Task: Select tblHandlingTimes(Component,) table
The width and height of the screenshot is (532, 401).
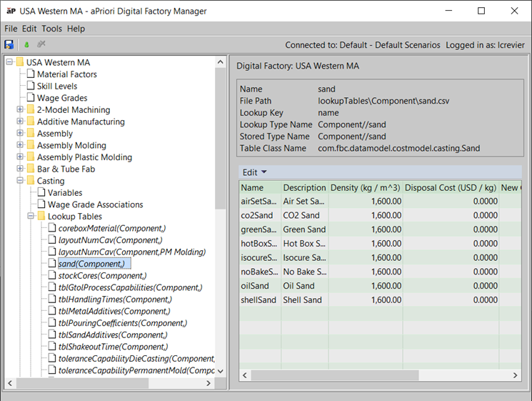Action: [115, 299]
